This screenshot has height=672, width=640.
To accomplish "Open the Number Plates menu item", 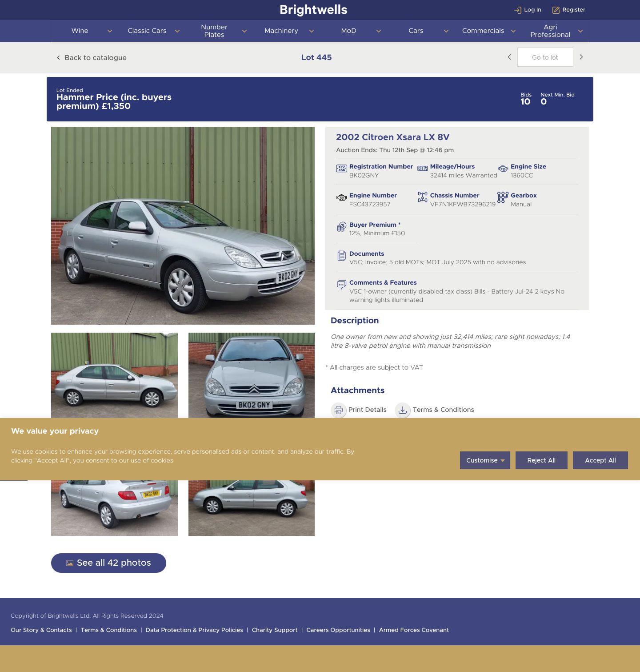I will pyautogui.click(x=214, y=31).
